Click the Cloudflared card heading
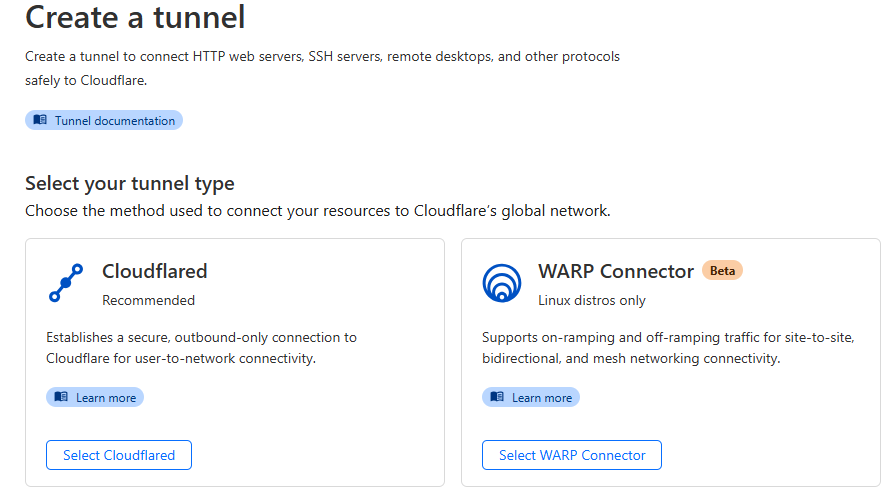Screen dimensions: 889x502 (155, 271)
